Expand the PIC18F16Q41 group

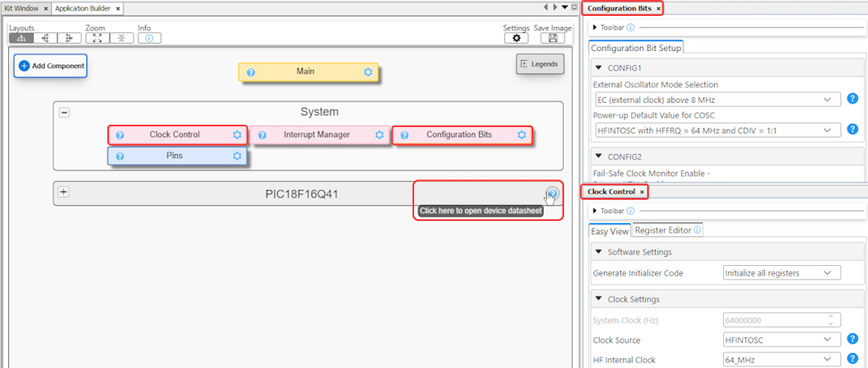coord(64,193)
